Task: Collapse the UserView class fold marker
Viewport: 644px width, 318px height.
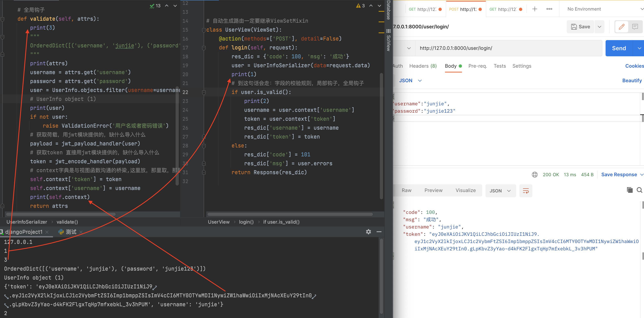Action: (x=204, y=30)
